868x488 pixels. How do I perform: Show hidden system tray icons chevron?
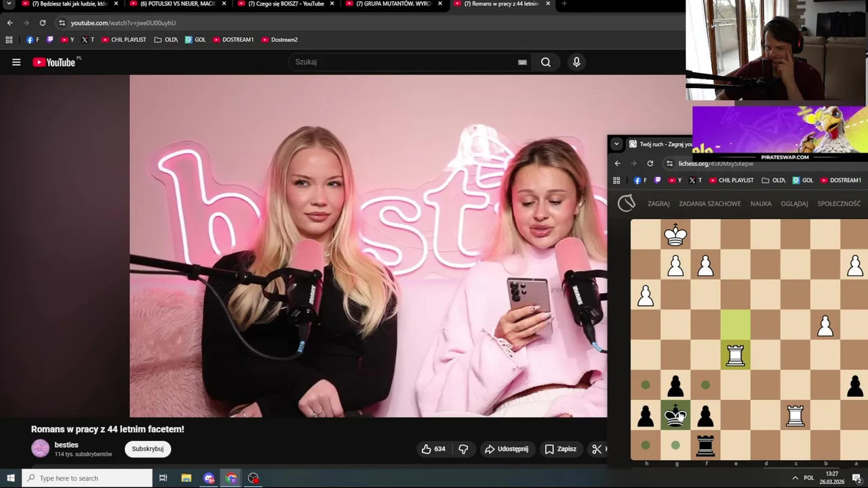pyautogui.click(x=795, y=478)
